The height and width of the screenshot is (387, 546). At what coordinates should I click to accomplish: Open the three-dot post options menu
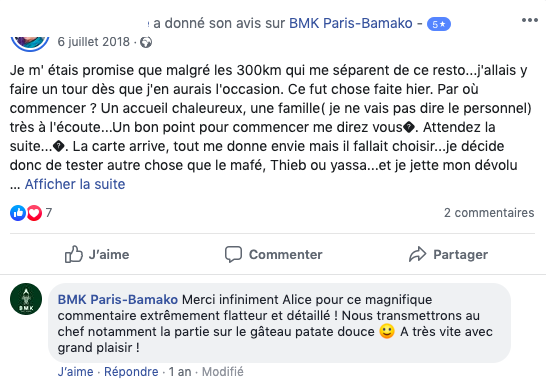coord(530,20)
